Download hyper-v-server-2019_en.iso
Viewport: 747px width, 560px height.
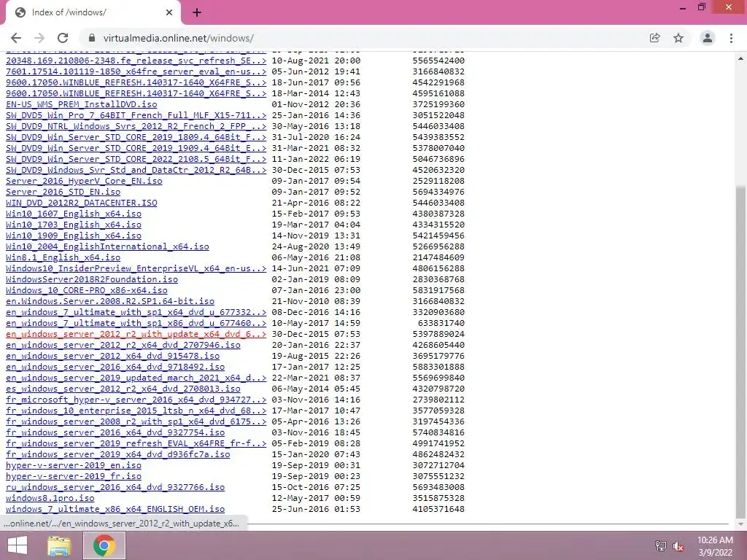[x=74, y=466]
